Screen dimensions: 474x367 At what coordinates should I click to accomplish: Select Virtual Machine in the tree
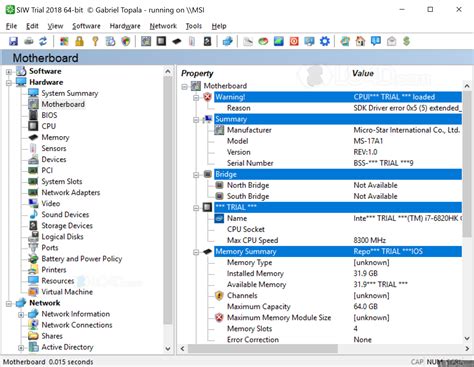[67, 292]
